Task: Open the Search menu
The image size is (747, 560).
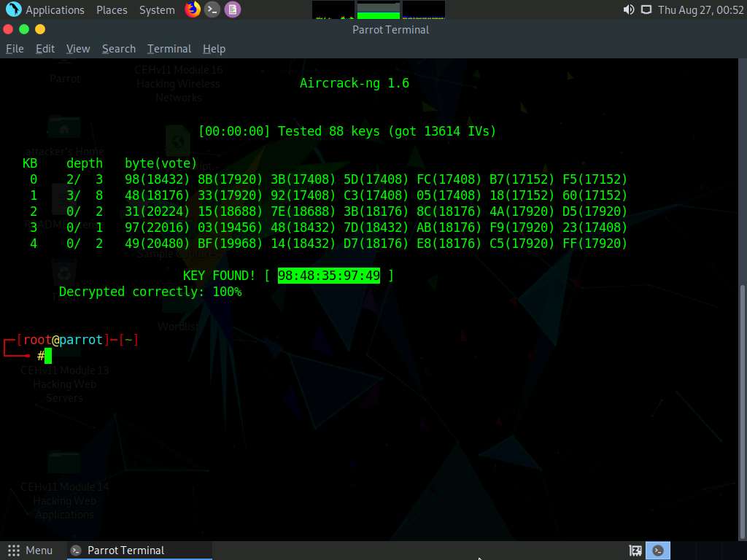Action: pyautogui.click(x=118, y=49)
